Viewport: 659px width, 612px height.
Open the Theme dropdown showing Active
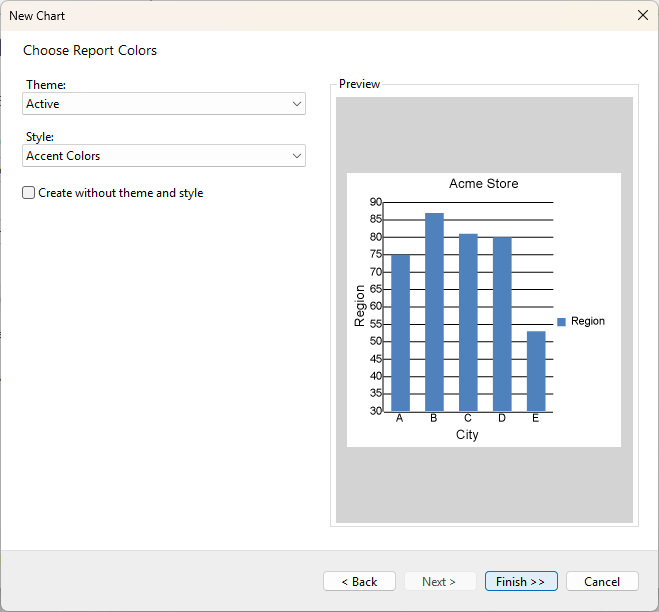click(x=164, y=104)
